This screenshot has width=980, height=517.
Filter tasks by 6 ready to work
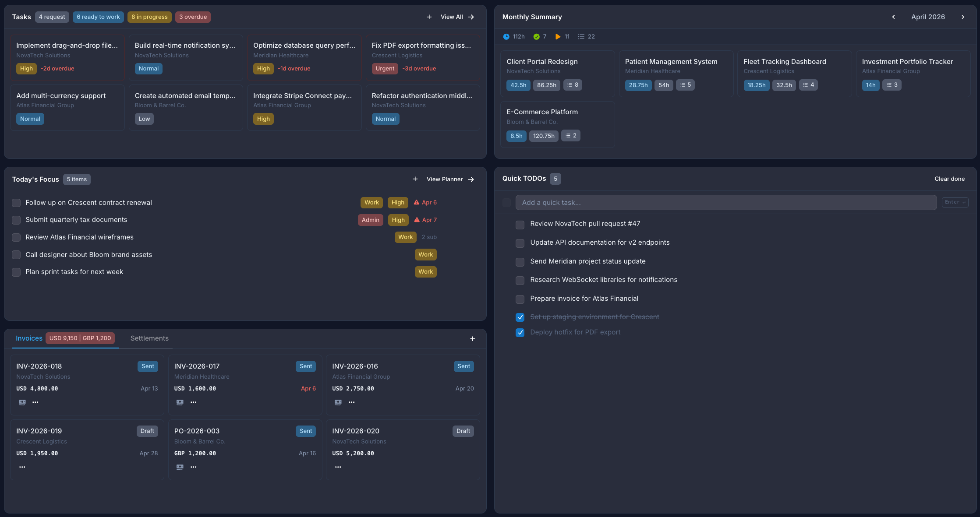click(x=98, y=17)
